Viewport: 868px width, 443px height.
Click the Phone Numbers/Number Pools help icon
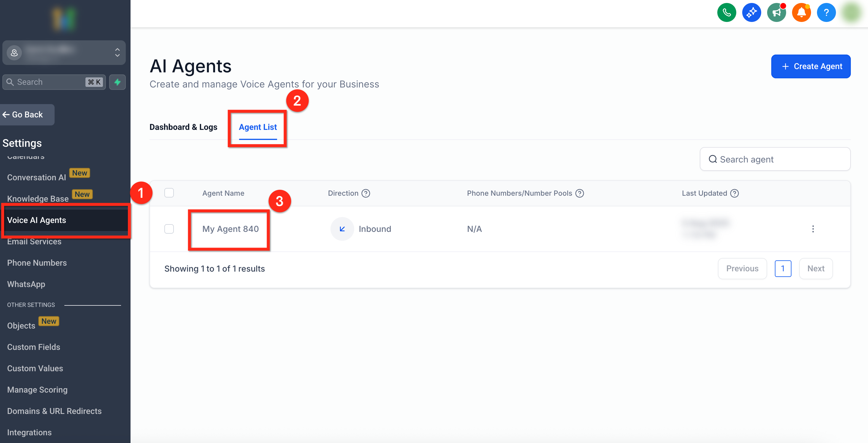pyautogui.click(x=579, y=193)
